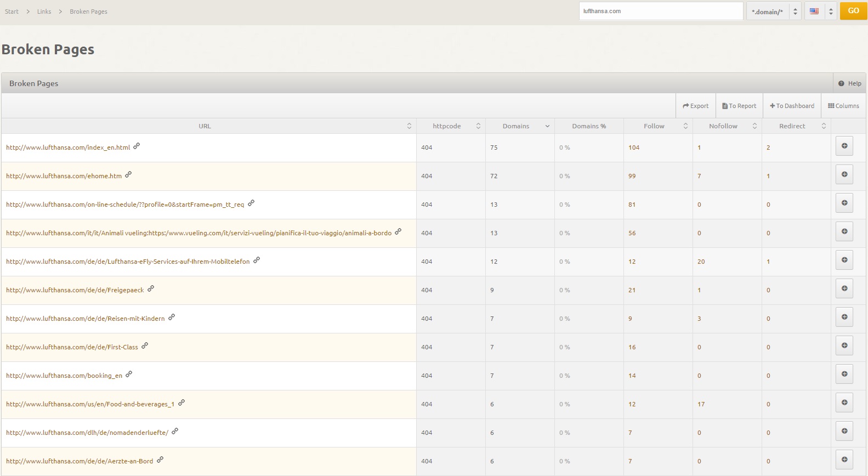Viewport: 868px width, 476px height.
Task: Click plus icon for Animali vueling row
Action: coord(844,231)
